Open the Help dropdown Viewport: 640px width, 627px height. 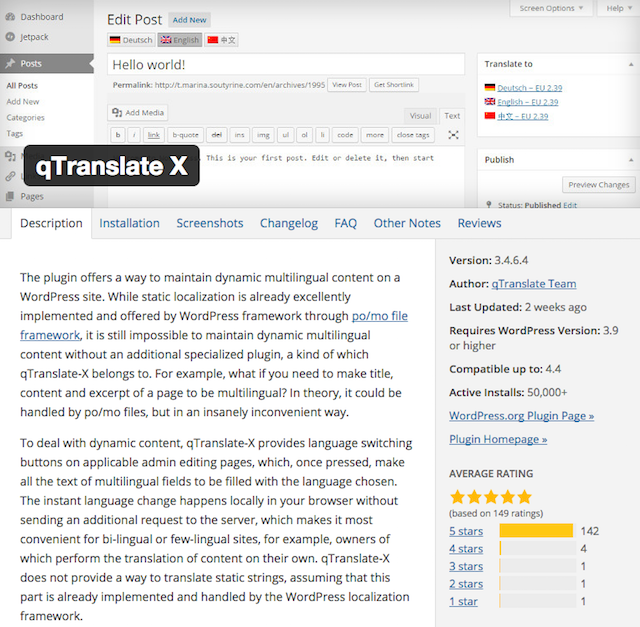click(x=618, y=8)
